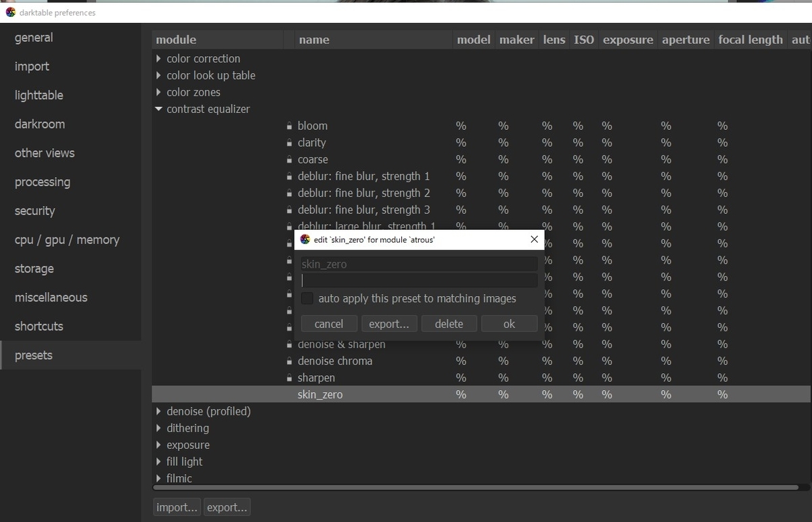Image resolution: width=812 pixels, height=522 pixels.
Task: Switch to darkroom preferences
Action: pyautogui.click(x=70, y=124)
